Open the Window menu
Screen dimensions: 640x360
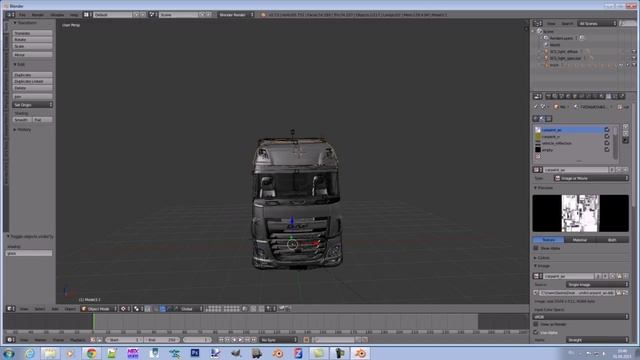point(57,15)
